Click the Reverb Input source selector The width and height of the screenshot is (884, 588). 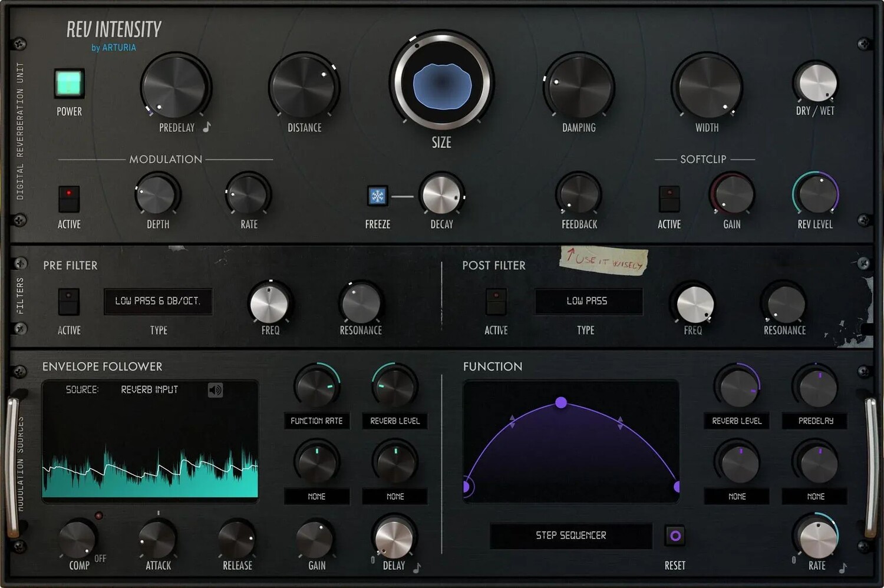tap(149, 390)
